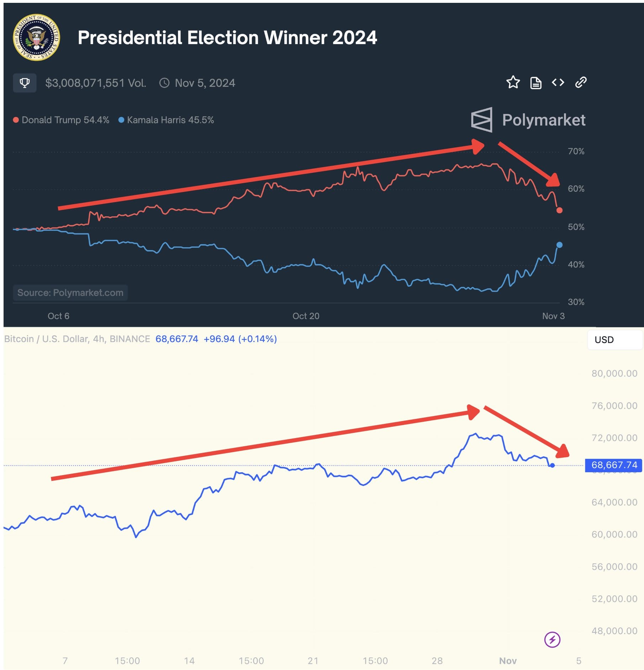Select the Oct 20 axis label

[x=306, y=316]
